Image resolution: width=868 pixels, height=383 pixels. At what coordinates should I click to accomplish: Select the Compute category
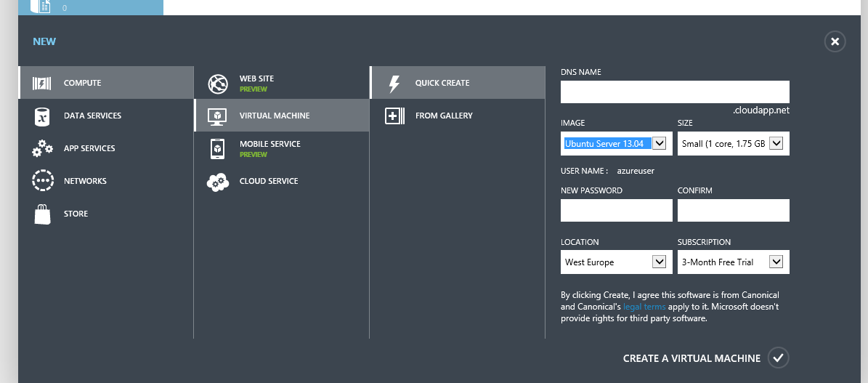tap(106, 83)
